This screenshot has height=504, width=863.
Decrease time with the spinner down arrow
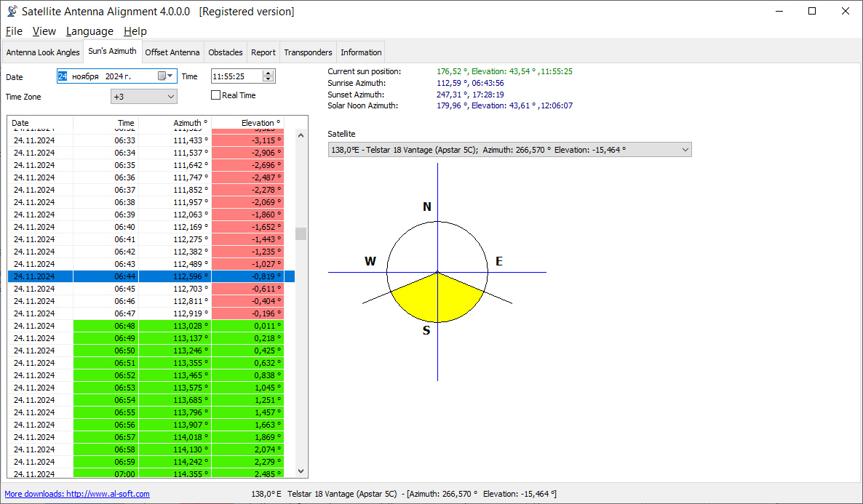[x=269, y=79]
